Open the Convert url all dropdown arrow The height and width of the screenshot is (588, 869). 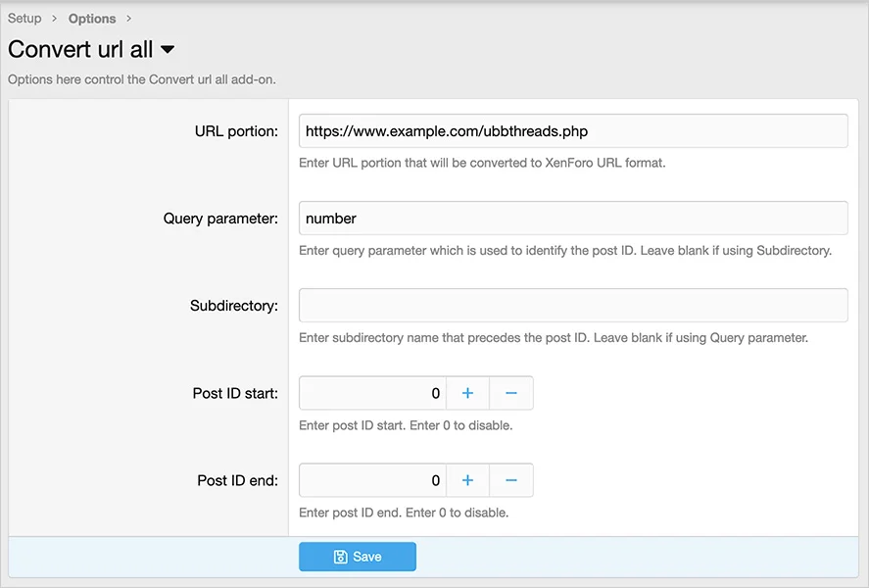pos(167,49)
